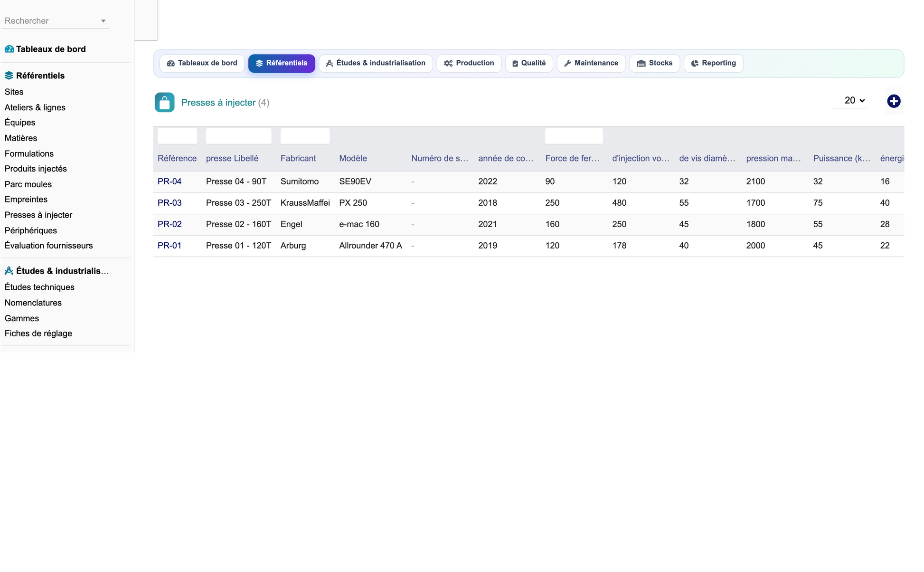Viewport: 924px width, 572px height.
Task: Click the 1700 pressure value cell
Action: [755, 203]
